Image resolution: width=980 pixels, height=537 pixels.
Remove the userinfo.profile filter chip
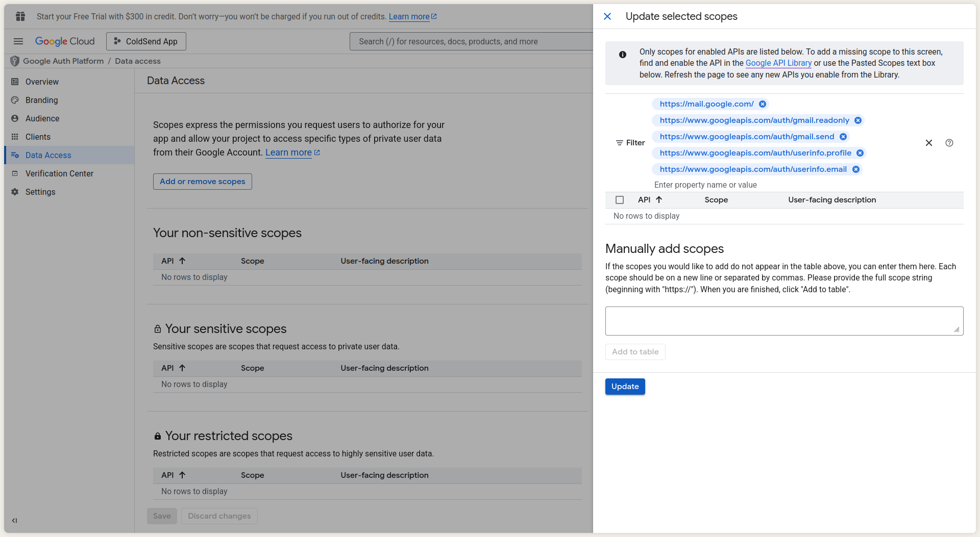click(860, 153)
